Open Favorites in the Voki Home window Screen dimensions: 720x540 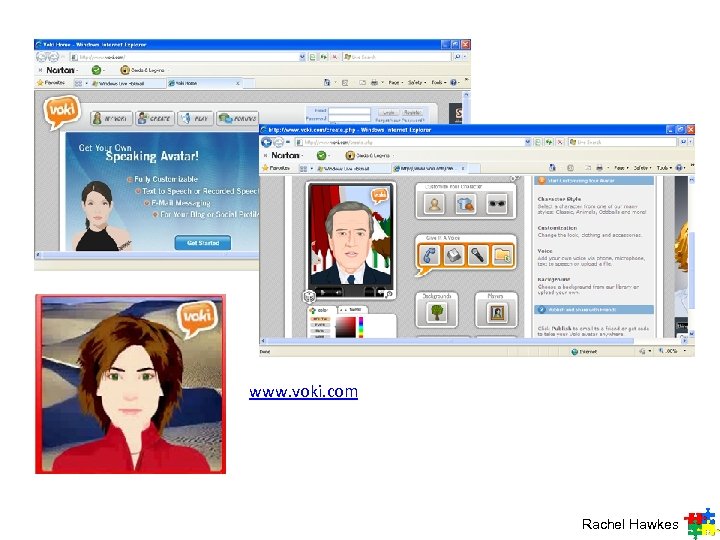pyautogui.click(x=51, y=83)
